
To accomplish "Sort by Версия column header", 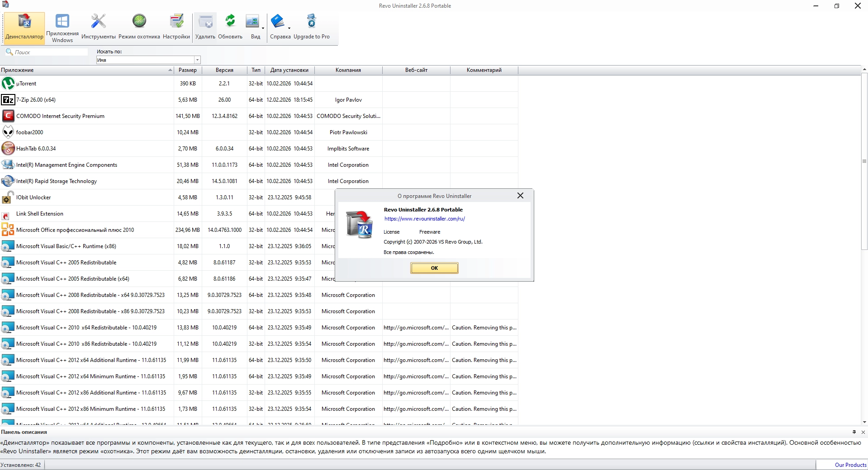I will click(x=224, y=70).
